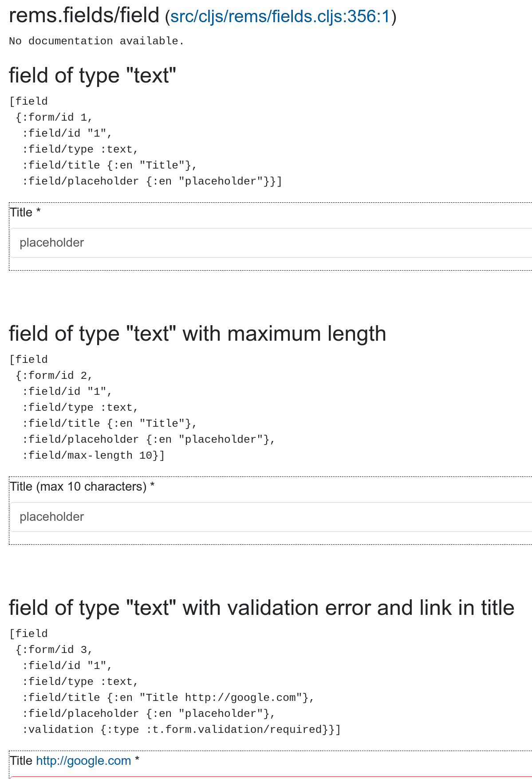The height and width of the screenshot is (779, 532).
Task: Click the ":validation {:type :t.form.validation/required}}]" code line
Action: click(181, 730)
